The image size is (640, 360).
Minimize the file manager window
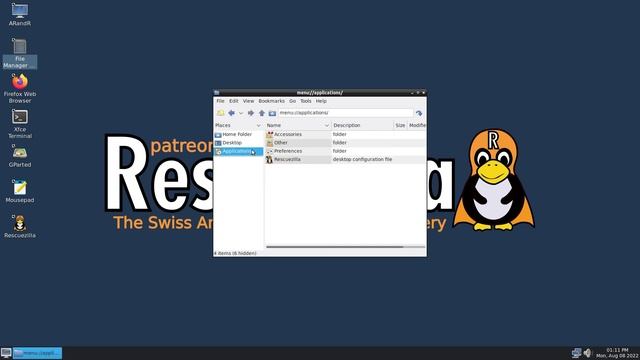point(412,93)
